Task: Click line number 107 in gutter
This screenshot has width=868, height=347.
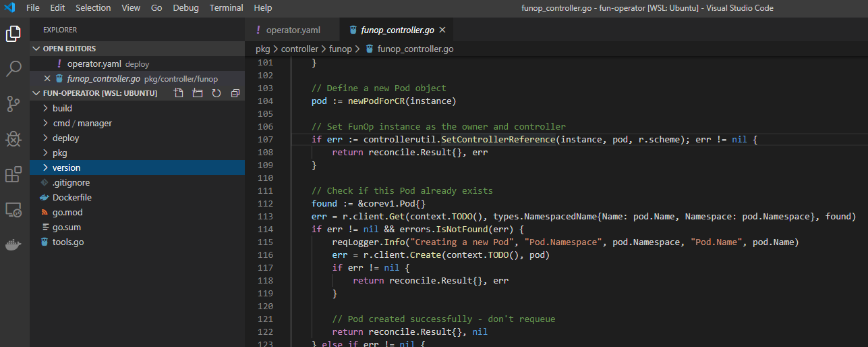Action: pos(265,140)
